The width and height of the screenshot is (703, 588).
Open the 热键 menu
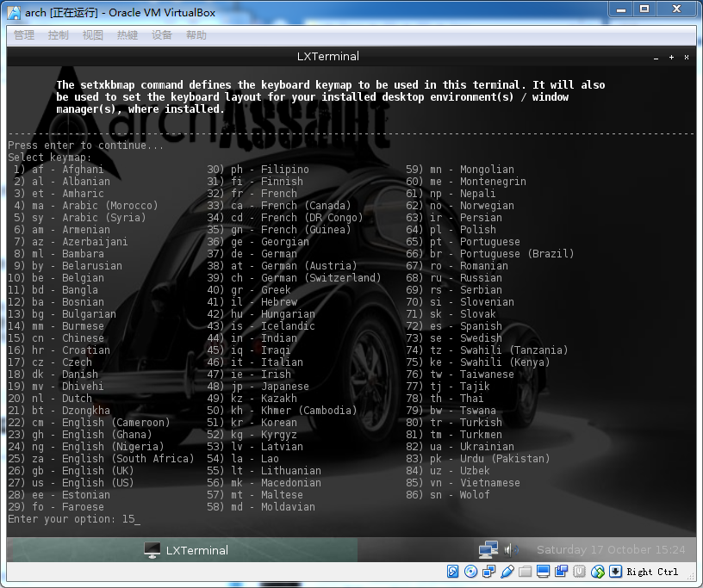coord(128,35)
